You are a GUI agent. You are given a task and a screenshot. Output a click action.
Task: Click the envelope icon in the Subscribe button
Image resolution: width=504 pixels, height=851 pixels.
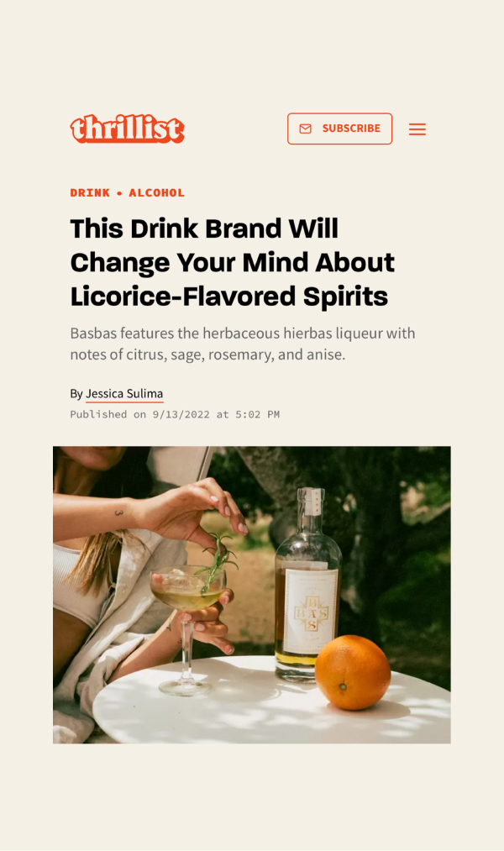[306, 129]
